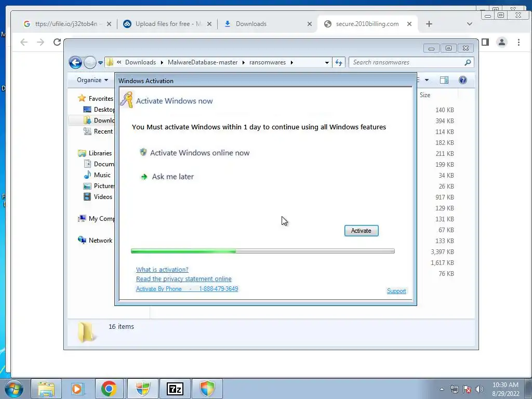Select Pictures library in navigation pane
The height and width of the screenshot is (399, 532).
click(x=99, y=186)
